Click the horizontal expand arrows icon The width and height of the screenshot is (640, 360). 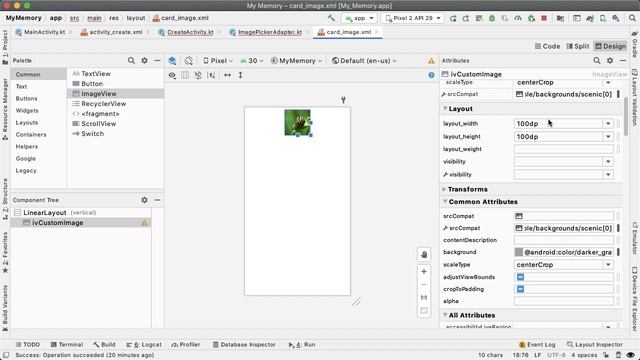[x=227, y=75]
